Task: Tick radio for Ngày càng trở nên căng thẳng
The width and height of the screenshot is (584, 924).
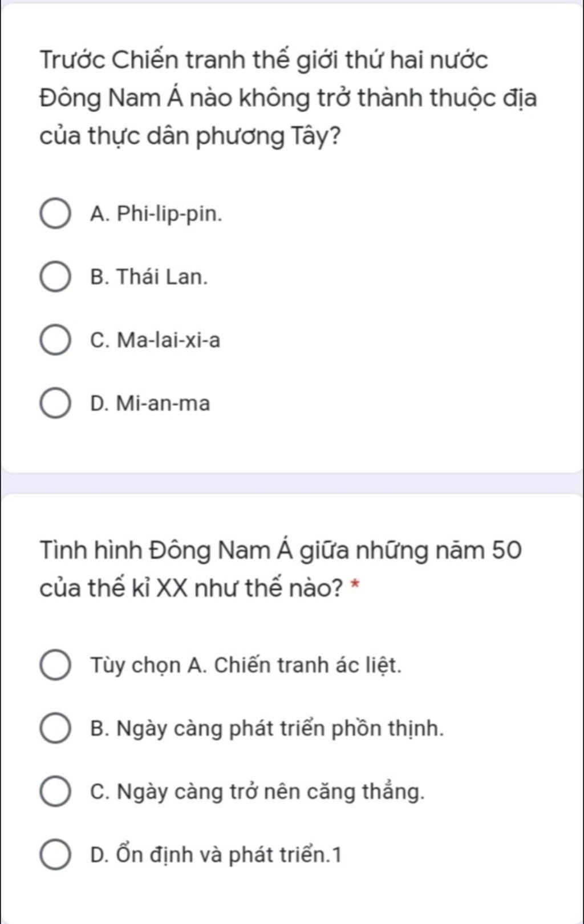Action: [x=55, y=792]
